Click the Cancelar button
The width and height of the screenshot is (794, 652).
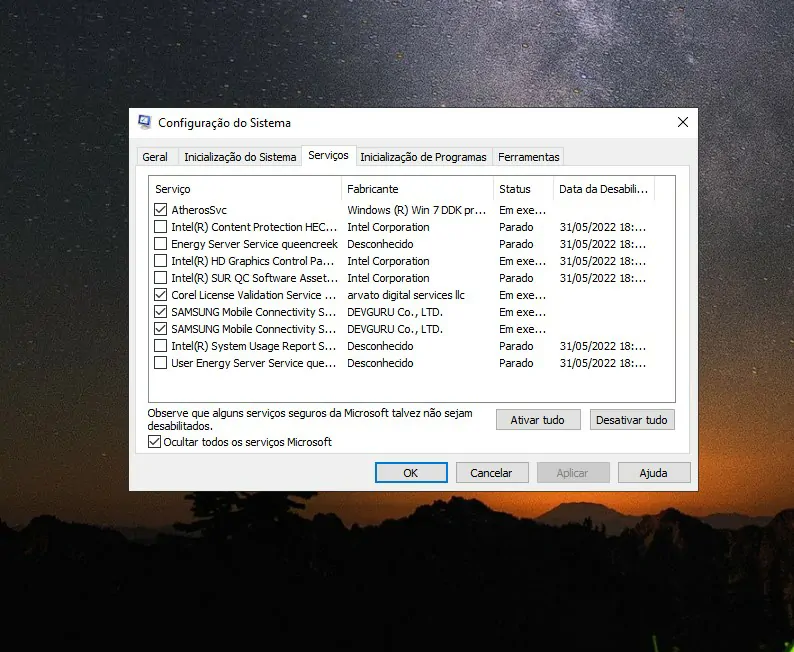[x=492, y=473]
